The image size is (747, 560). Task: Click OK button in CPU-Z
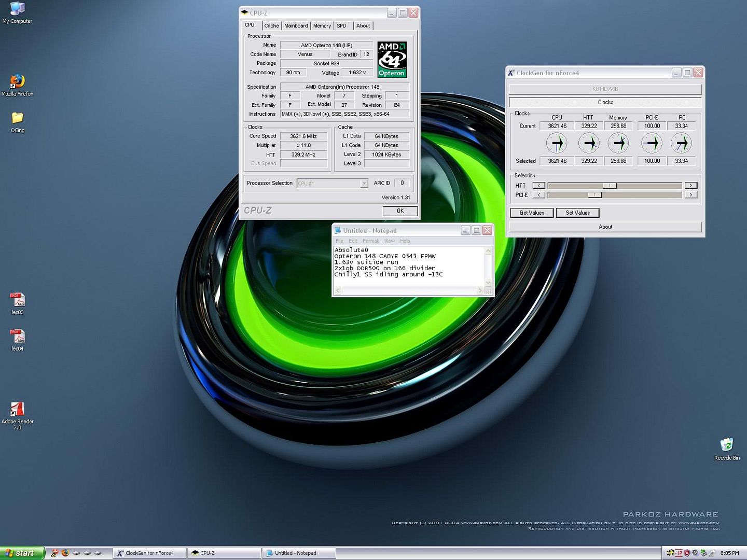[x=400, y=211]
